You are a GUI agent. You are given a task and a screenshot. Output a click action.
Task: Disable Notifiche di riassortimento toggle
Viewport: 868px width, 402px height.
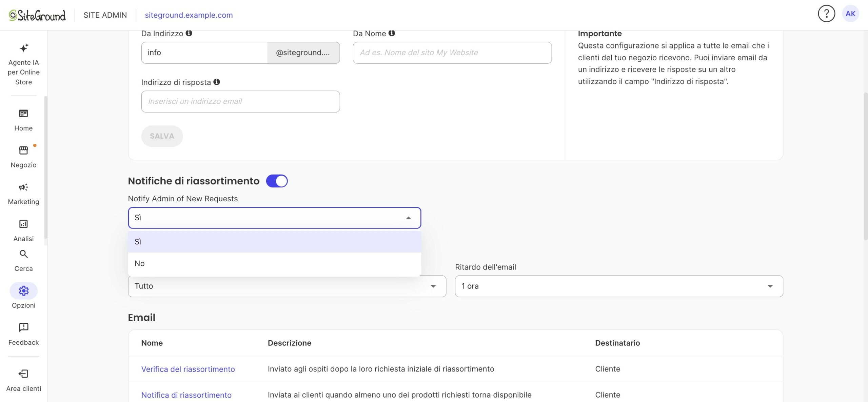coord(277,181)
